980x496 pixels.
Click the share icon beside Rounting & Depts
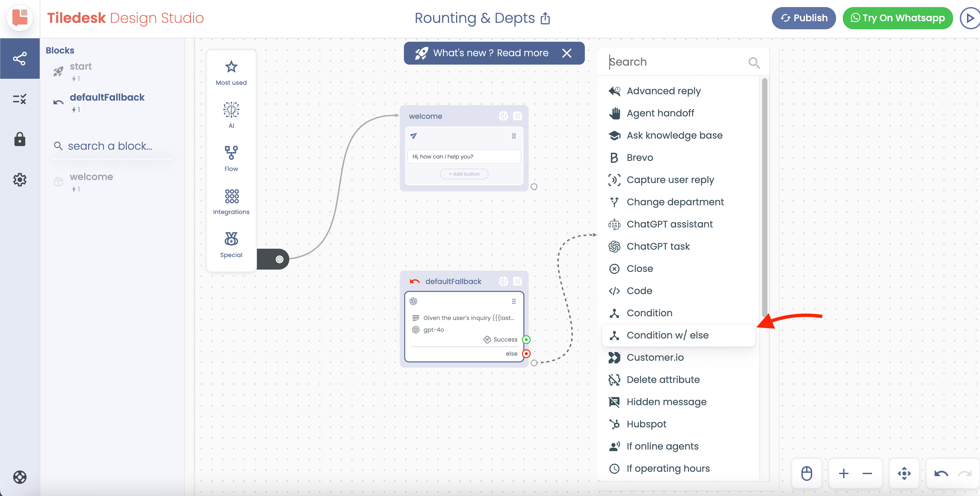545,18
